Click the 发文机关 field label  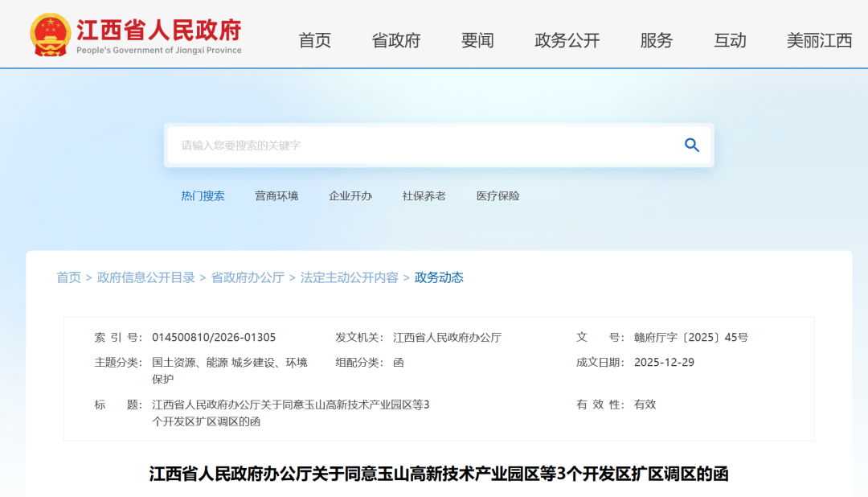coord(359,338)
